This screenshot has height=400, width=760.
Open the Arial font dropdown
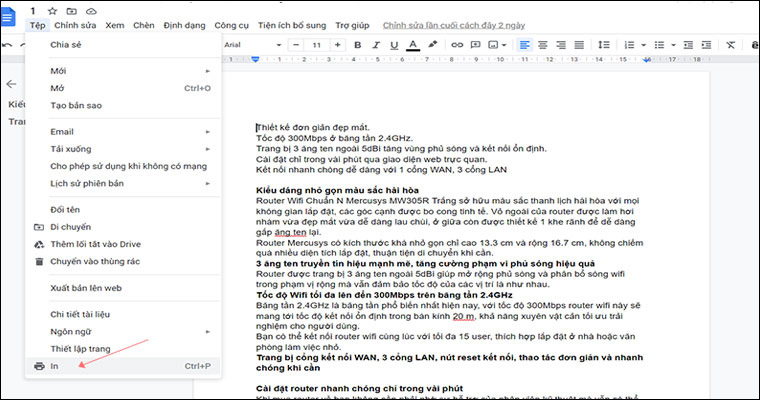(x=247, y=45)
